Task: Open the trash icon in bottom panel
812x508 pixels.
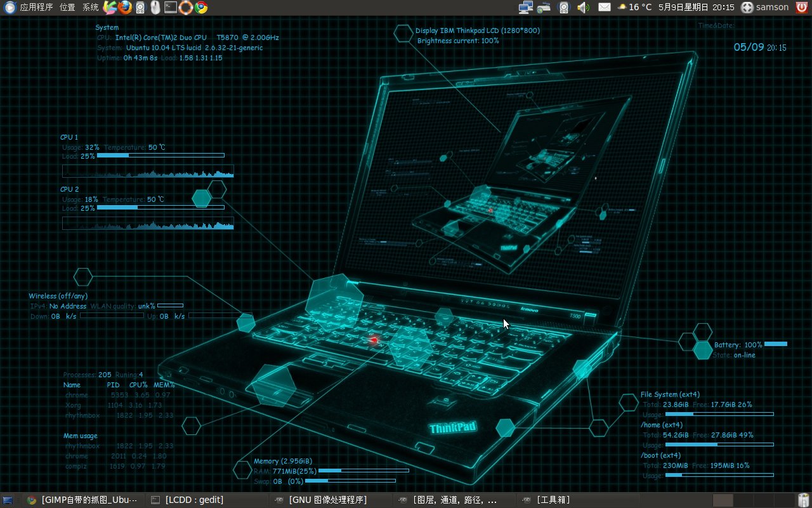Action: [x=803, y=500]
